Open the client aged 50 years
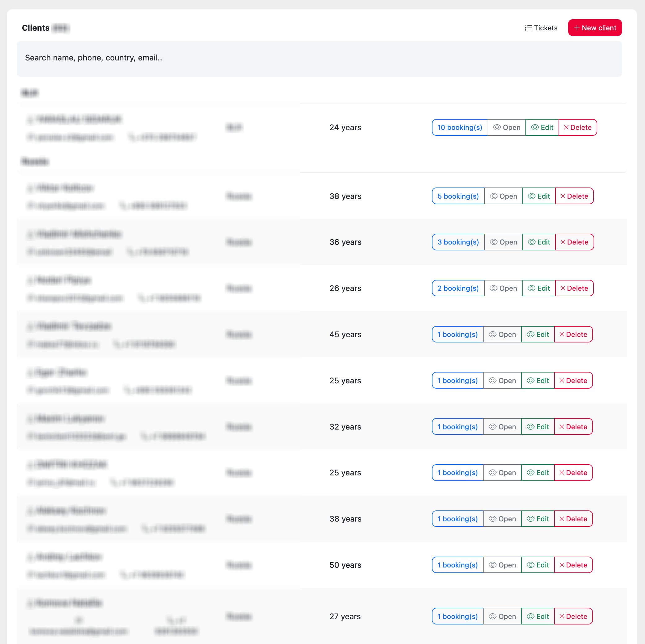This screenshot has height=644, width=645. tap(502, 565)
